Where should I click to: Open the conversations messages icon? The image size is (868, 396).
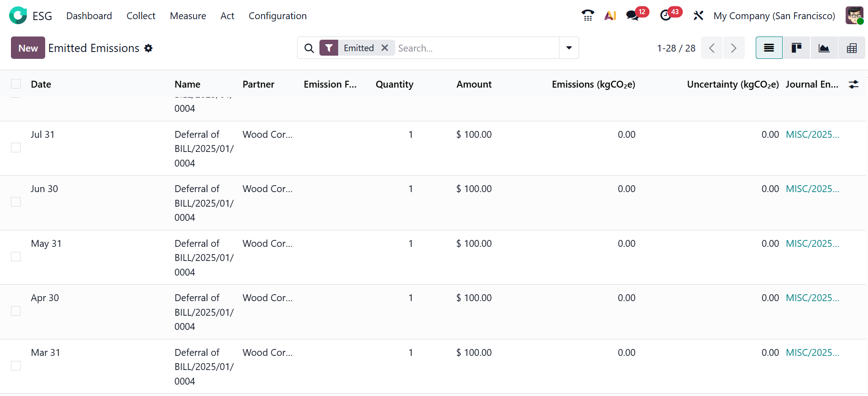coord(633,16)
